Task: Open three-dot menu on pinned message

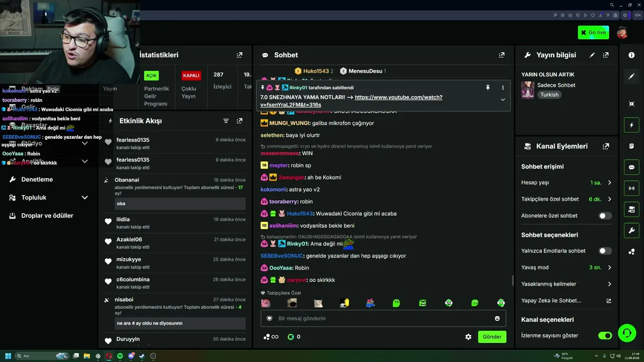Action: (x=503, y=87)
